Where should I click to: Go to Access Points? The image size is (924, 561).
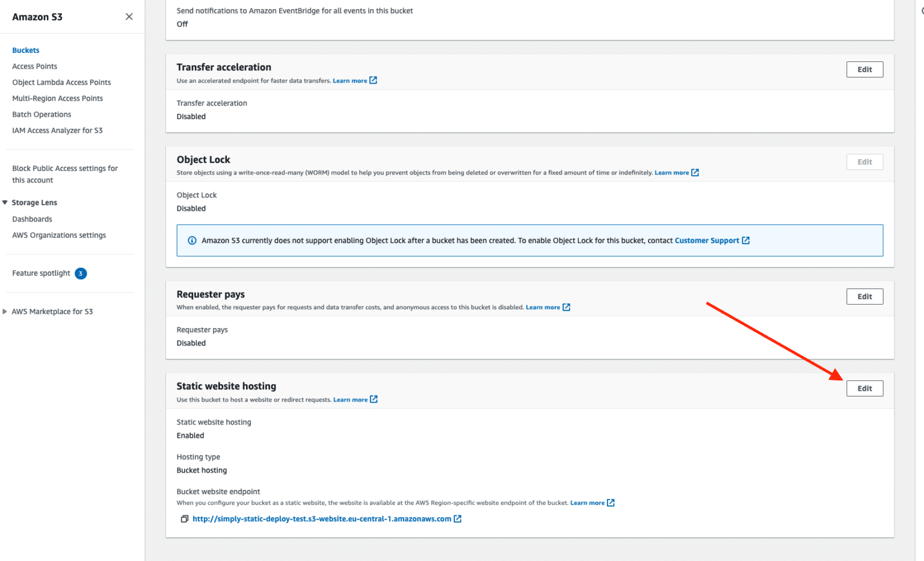coord(35,67)
